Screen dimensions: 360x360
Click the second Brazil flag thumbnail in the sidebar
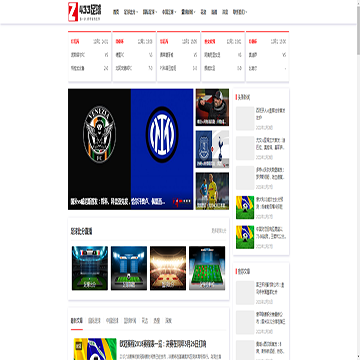pyautogui.click(x=245, y=237)
